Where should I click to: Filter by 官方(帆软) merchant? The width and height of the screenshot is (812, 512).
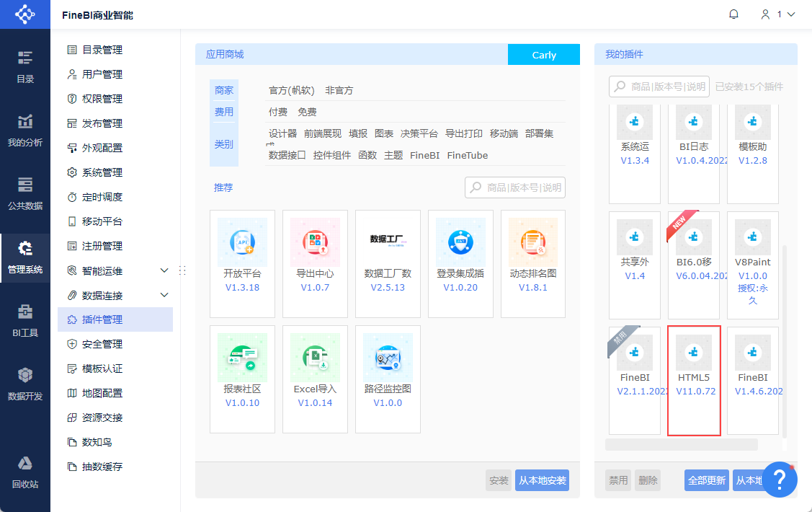pos(292,90)
